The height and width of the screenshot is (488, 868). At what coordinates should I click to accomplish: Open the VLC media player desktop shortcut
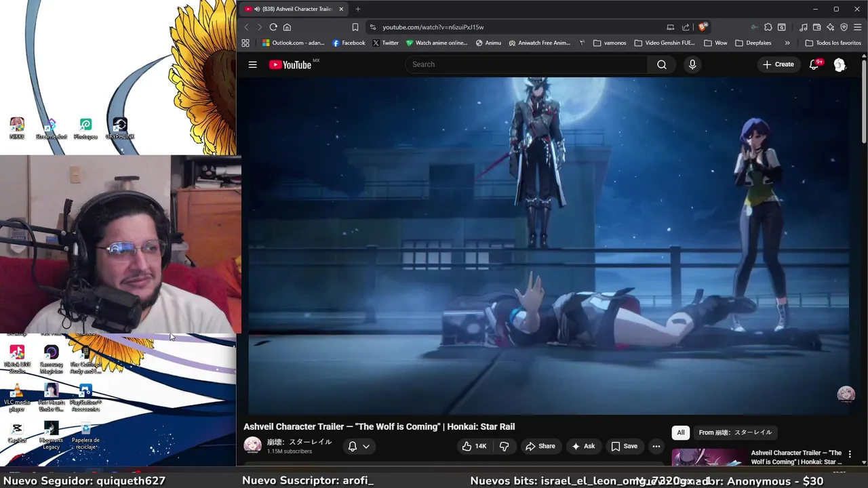tap(17, 398)
